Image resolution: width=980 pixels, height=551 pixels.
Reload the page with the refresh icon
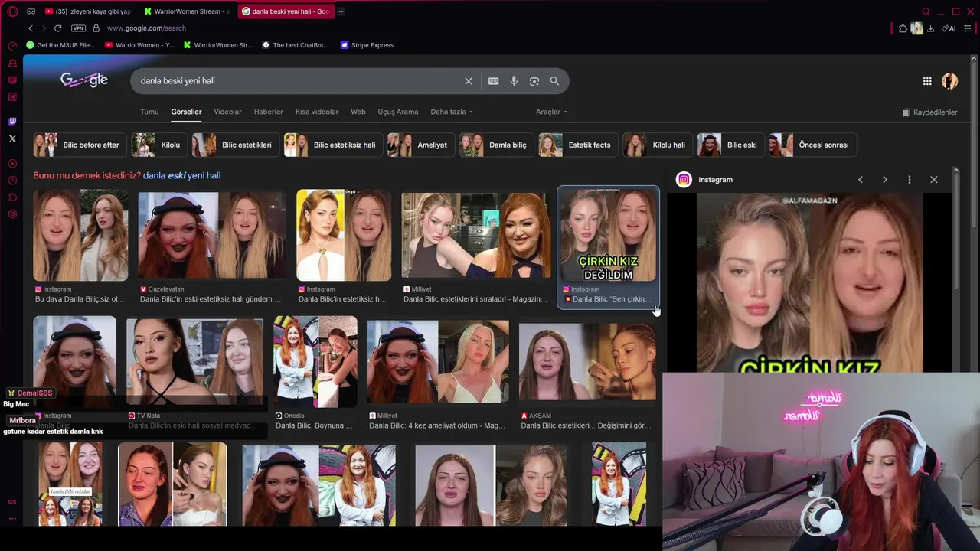pos(57,28)
